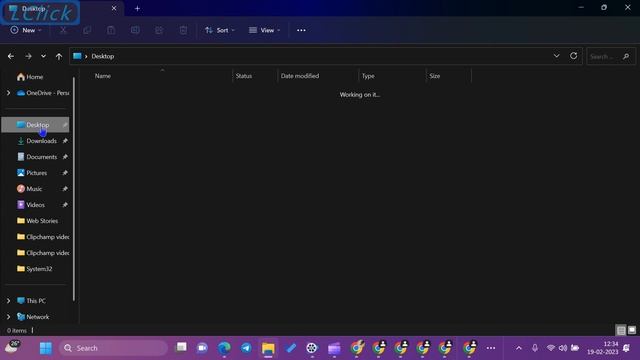640x360 pixels.
Task: Sort by Date modified column header
Action: 300,76
